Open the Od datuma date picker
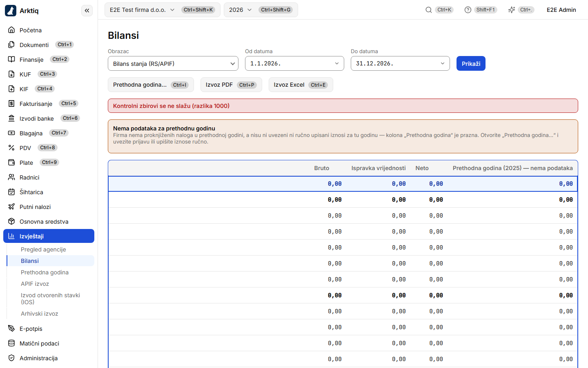 [x=294, y=63]
